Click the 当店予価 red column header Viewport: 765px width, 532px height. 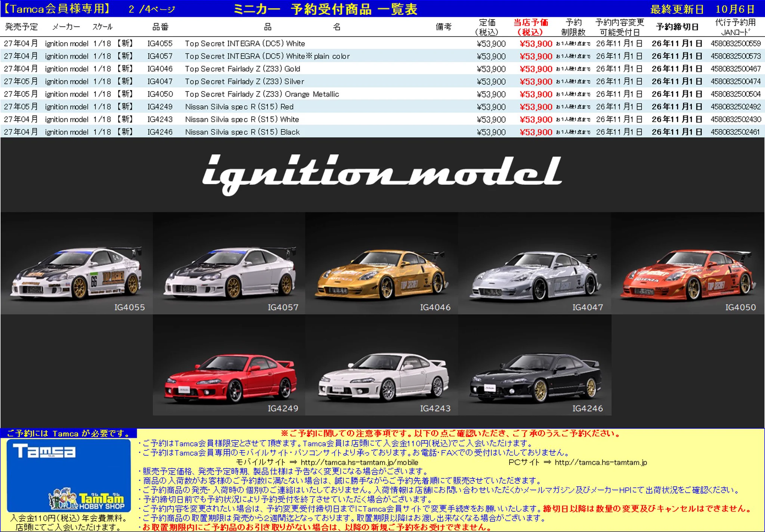coord(530,27)
